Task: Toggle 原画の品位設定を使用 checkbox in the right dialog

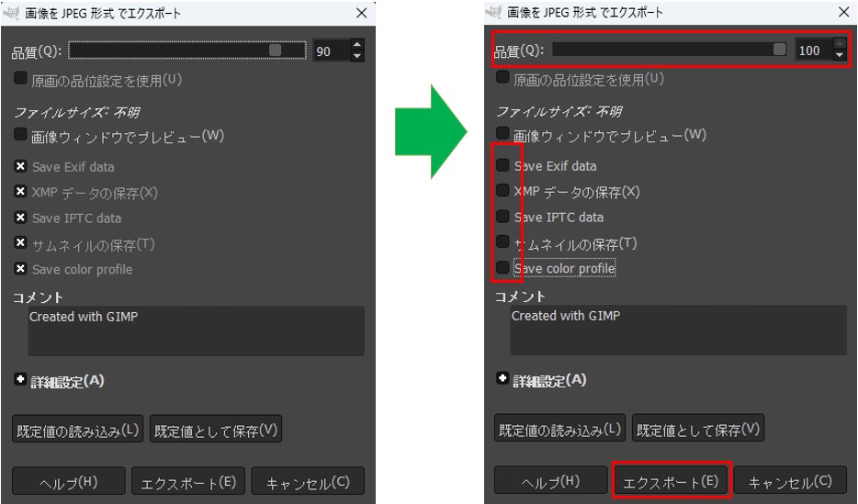Action: click(x=502, y=77)
